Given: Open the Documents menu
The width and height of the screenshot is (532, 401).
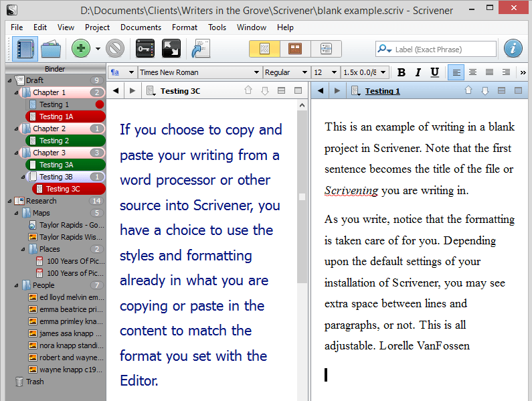Looking at the screenshot, I should click(141, 27).
